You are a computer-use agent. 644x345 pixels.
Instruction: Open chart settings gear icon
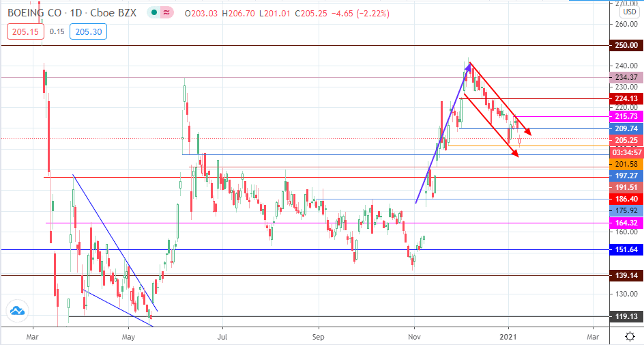coord(630,337)
